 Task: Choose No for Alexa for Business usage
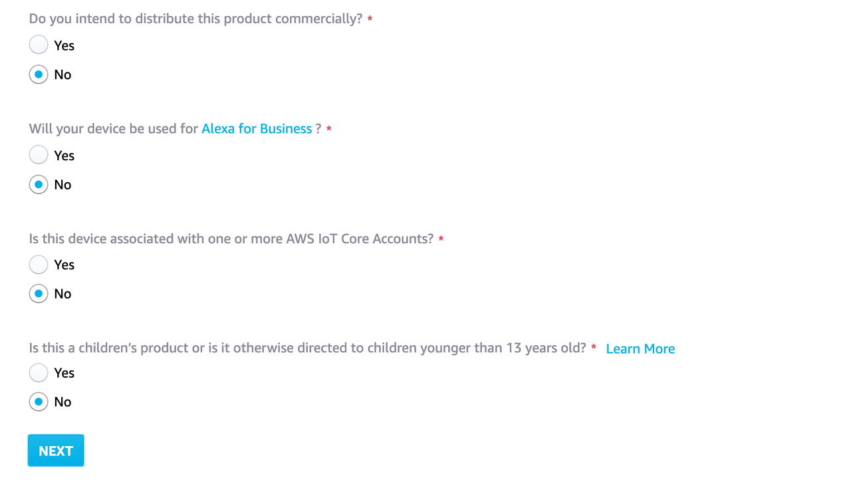click(x=39, y=184)
